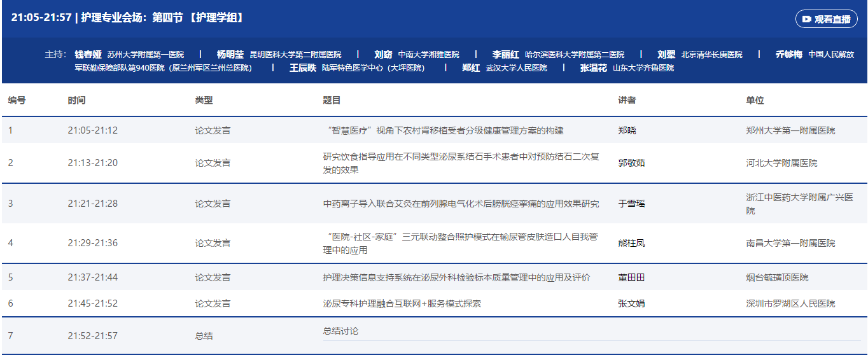868x355 pixels.
Task: Open the paper on 中药离子导入联合艾灸
Action: [x=461, y=204]
